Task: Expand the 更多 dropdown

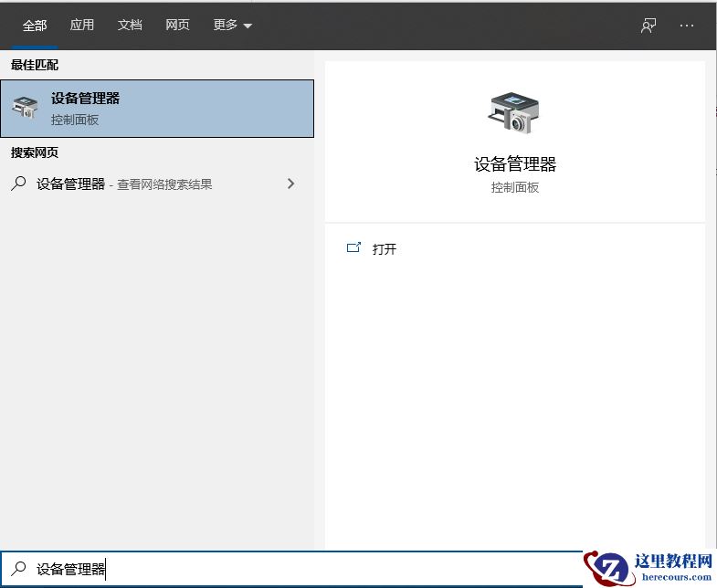Action: 233,25
